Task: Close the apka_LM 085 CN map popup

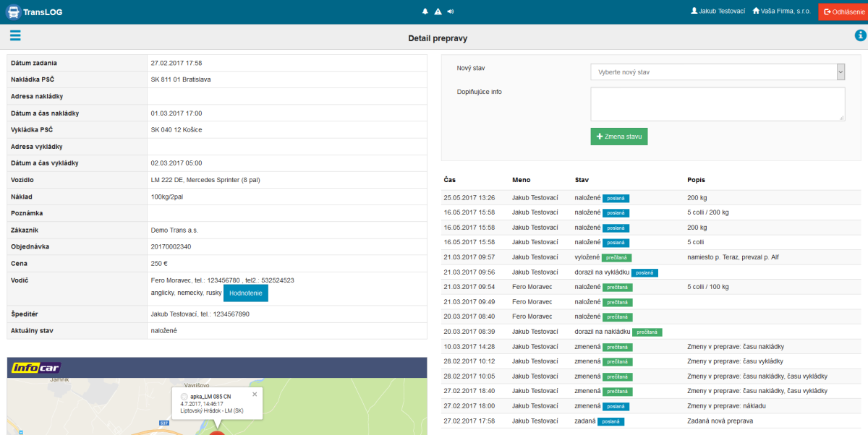Action: [x=255, y=395]
